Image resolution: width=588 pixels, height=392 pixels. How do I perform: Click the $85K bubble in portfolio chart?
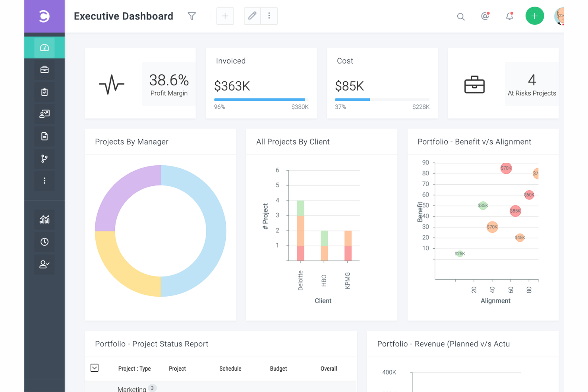[515, 211]
